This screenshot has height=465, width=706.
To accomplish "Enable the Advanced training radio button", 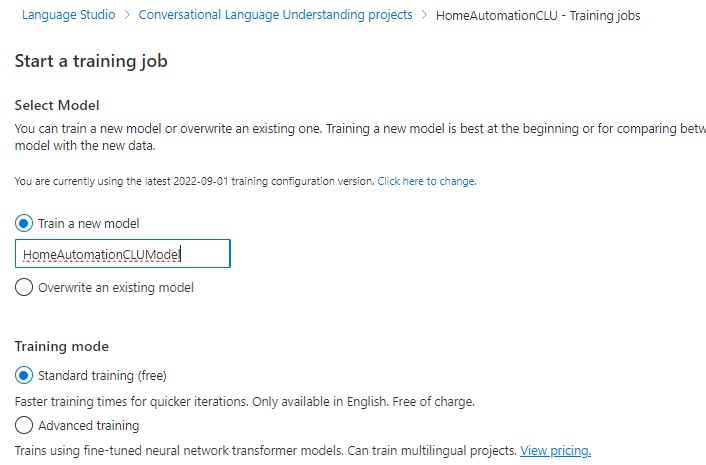I will pos(24,426).
